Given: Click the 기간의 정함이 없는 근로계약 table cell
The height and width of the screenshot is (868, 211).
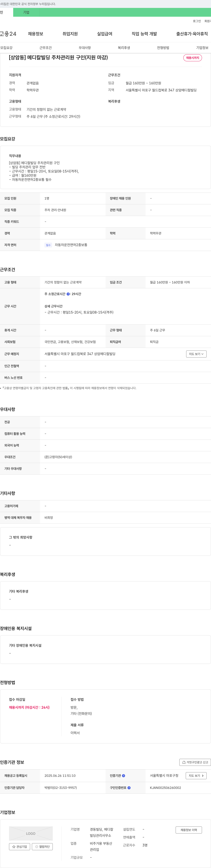Looking at the screenshot, I should [63, 282].
